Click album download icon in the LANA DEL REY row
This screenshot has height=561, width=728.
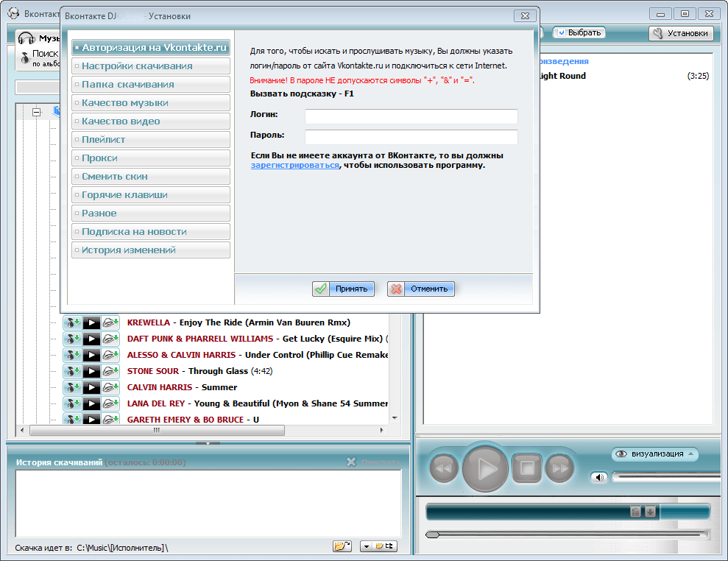click(110, 403)
